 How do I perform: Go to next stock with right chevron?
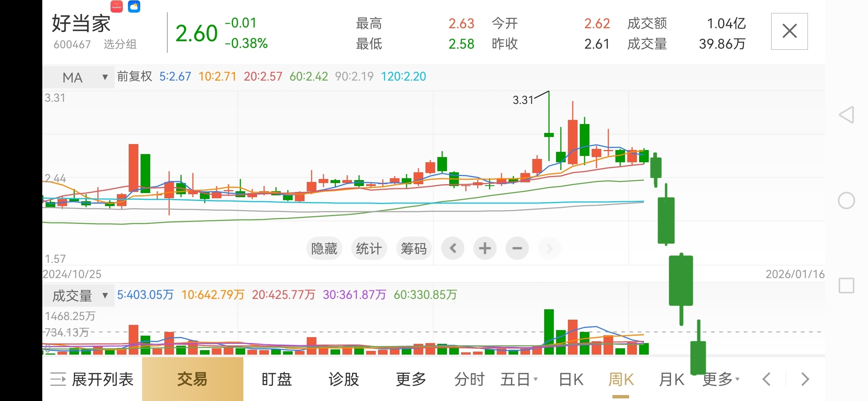pos(805,379)
